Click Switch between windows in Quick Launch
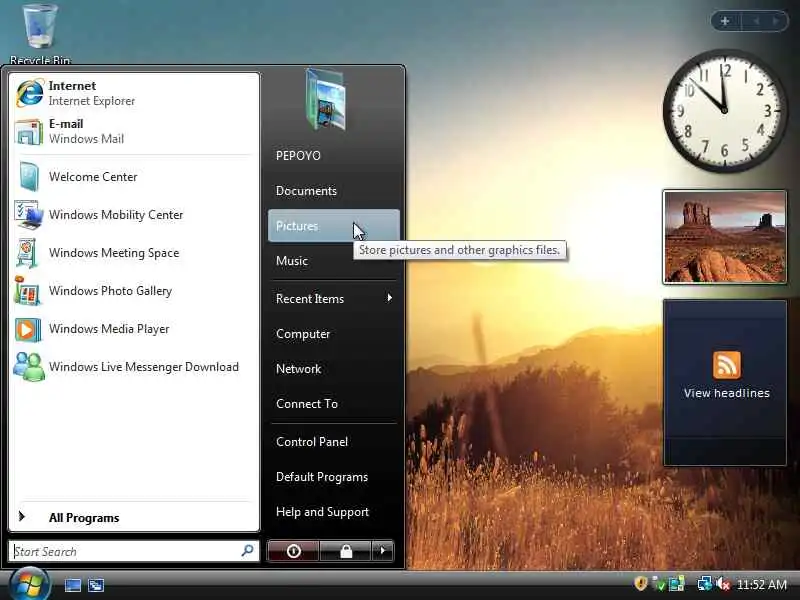800x600 pixels. [x=95, y=585]
